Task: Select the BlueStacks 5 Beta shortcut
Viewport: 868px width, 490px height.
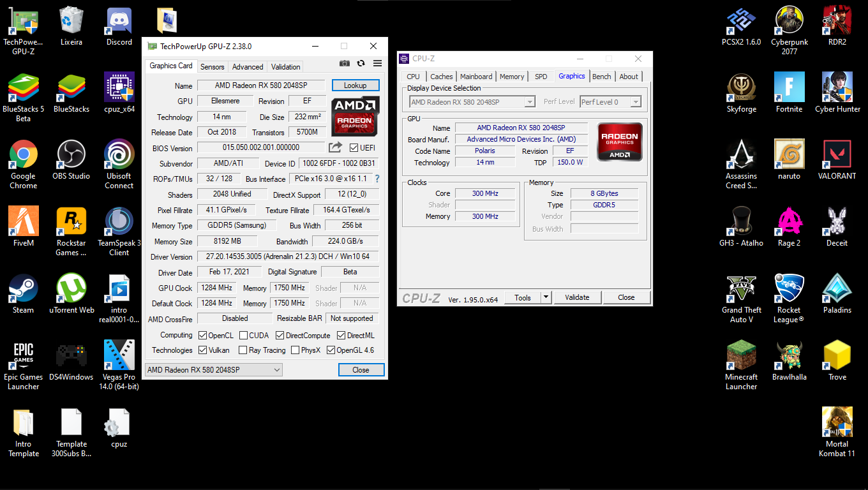Action: coord(24,98)
